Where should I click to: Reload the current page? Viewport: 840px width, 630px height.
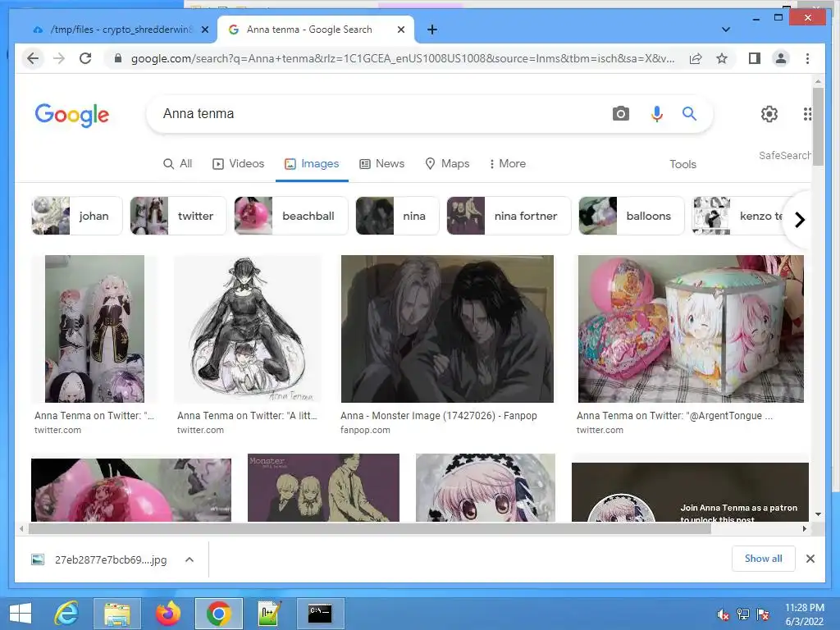85,58
